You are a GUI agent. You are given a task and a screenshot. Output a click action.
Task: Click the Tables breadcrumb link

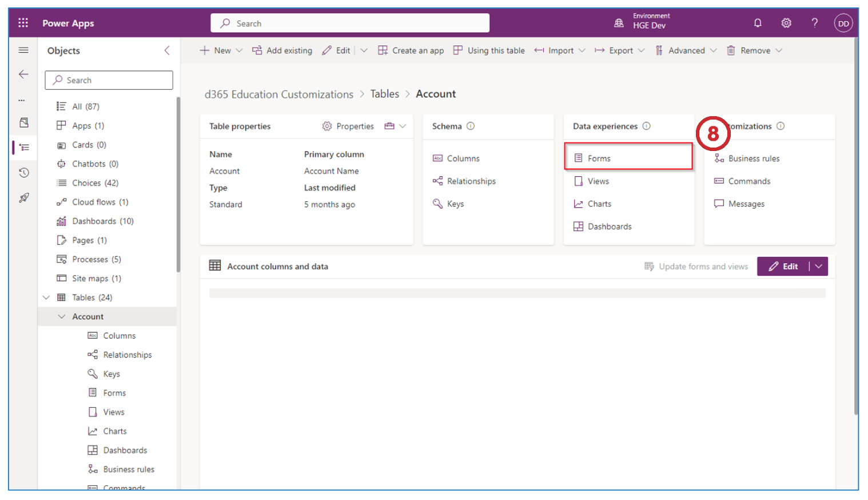coord(384,94)
